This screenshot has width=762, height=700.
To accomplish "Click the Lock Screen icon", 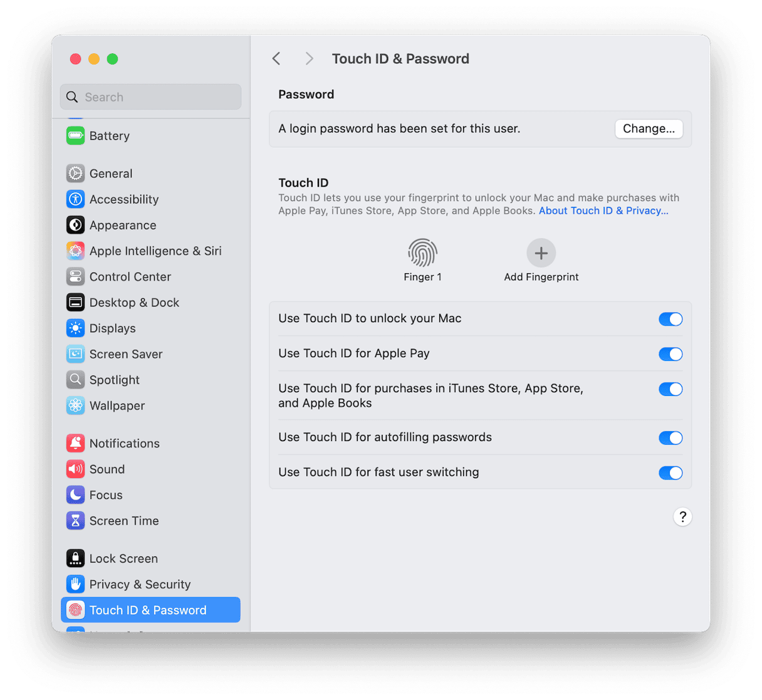I will pos(75,558).
